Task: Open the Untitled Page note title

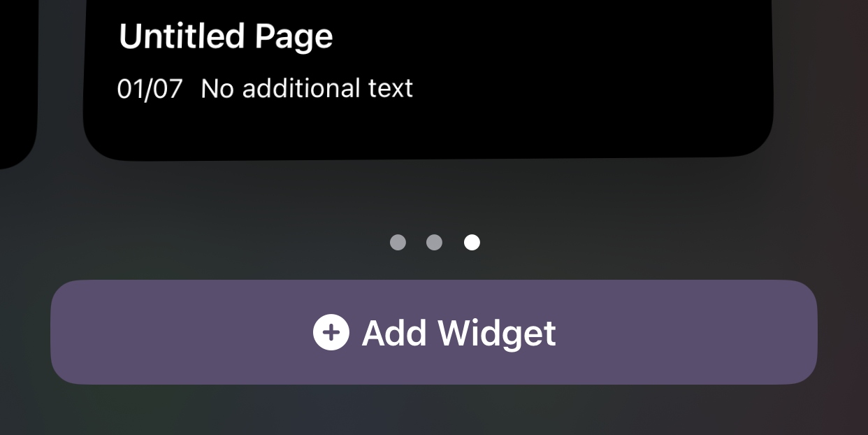Action: click(226, 36)
